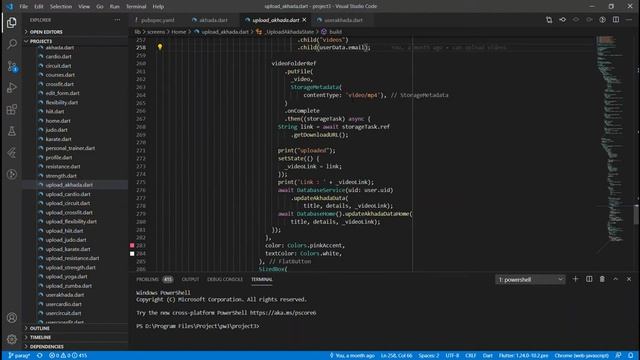Split the terminal panel
Screen dimensions: 640x360
(x=589, y=279)
